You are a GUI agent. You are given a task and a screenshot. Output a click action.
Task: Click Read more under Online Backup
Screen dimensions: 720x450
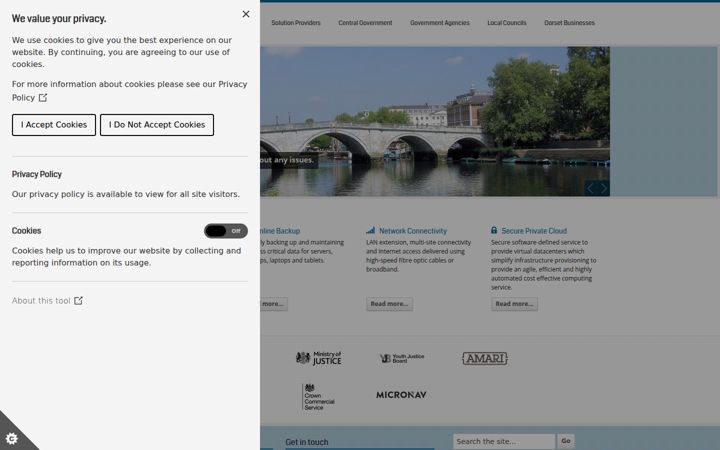coord(274,304)
